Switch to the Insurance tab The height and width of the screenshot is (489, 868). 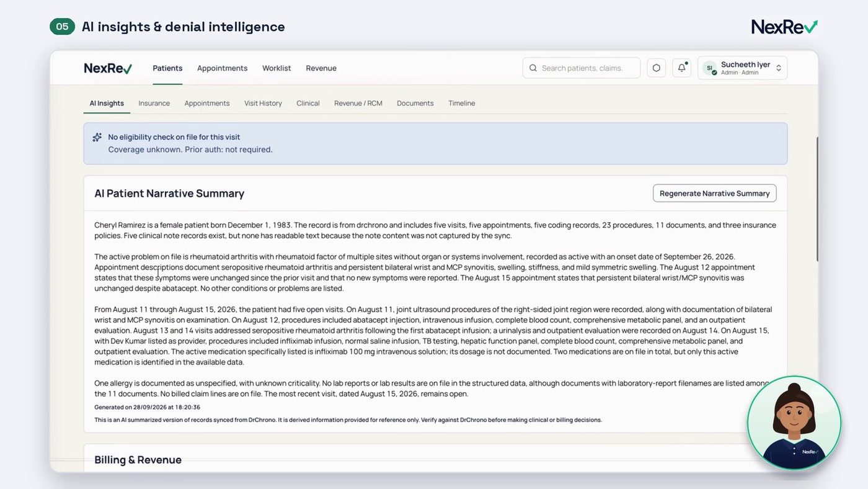point(154,103)
